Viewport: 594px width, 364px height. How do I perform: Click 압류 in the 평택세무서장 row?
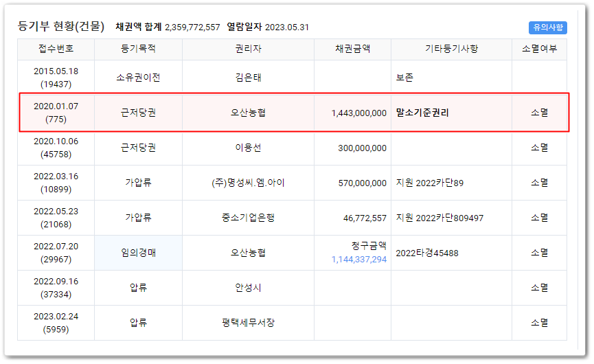[x=138, y=323]
